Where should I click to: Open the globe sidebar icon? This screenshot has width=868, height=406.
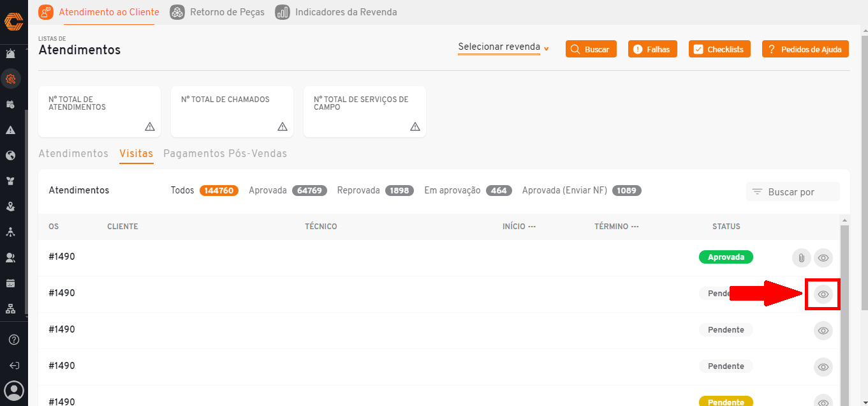point(10,155)
